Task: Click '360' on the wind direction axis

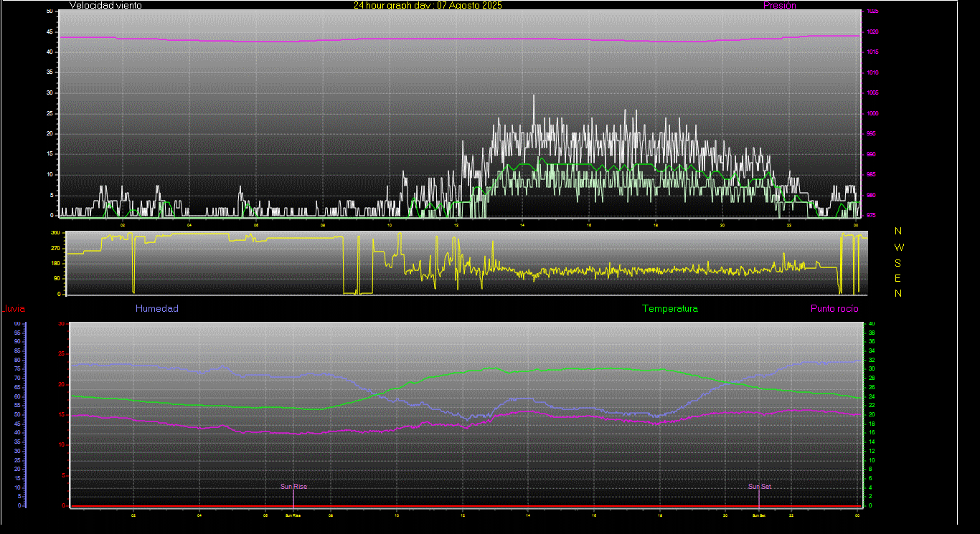Action: coord(55,233)
